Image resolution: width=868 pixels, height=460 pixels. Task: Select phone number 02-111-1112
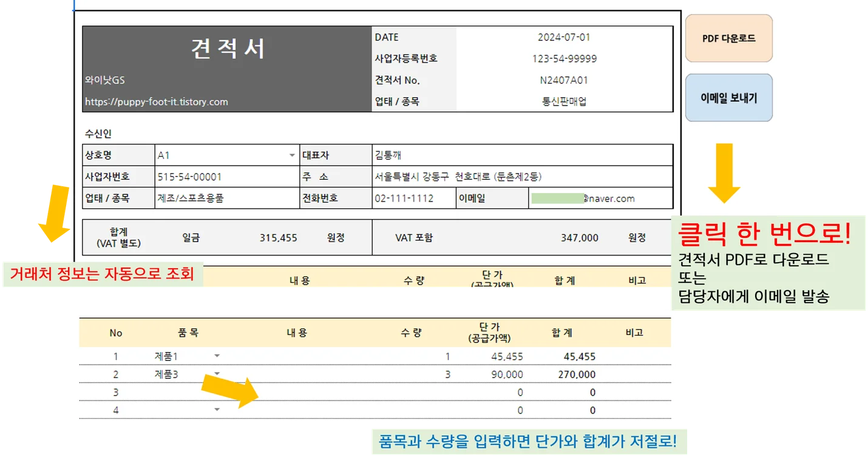414,198
